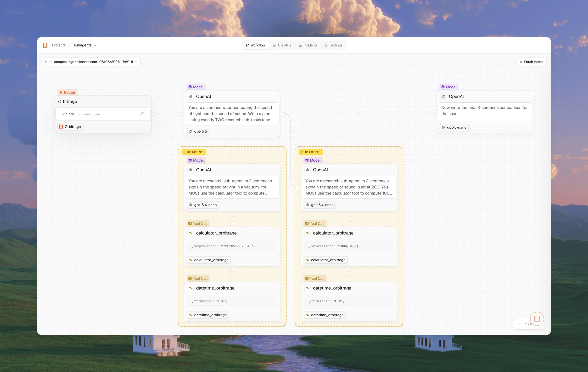This screenshot has height=372, width=588.
Task: Click the Fetch latest button
Action: pyautogui.click(x=531, y=62)
